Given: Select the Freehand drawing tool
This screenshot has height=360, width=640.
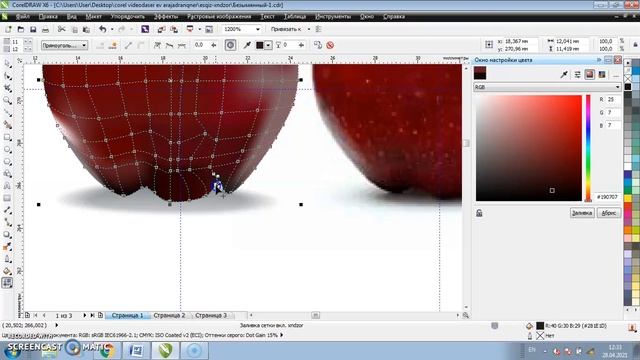Looking at the screenshot, I should point(7,113).
